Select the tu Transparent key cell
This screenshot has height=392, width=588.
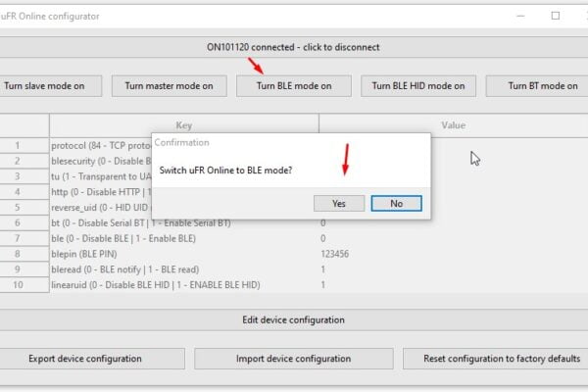point(101,176)
